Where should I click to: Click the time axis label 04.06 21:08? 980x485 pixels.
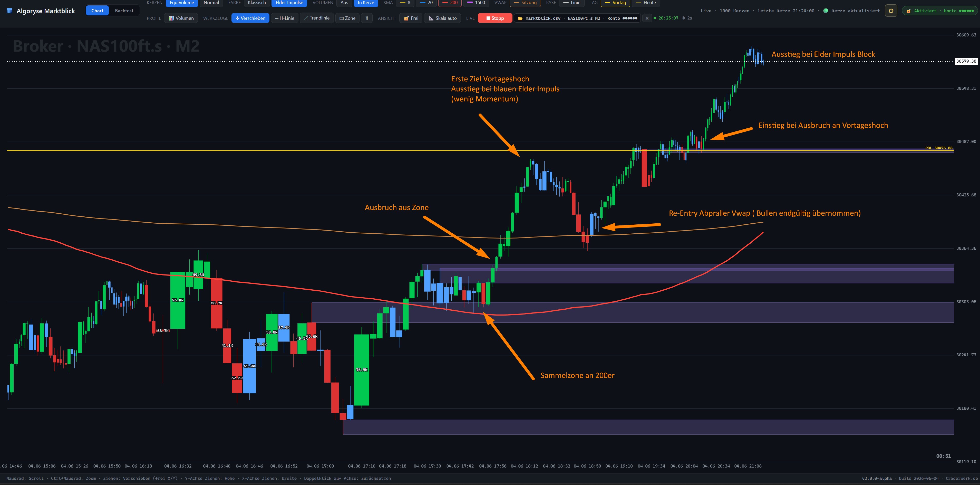click(x=748, y=466)
